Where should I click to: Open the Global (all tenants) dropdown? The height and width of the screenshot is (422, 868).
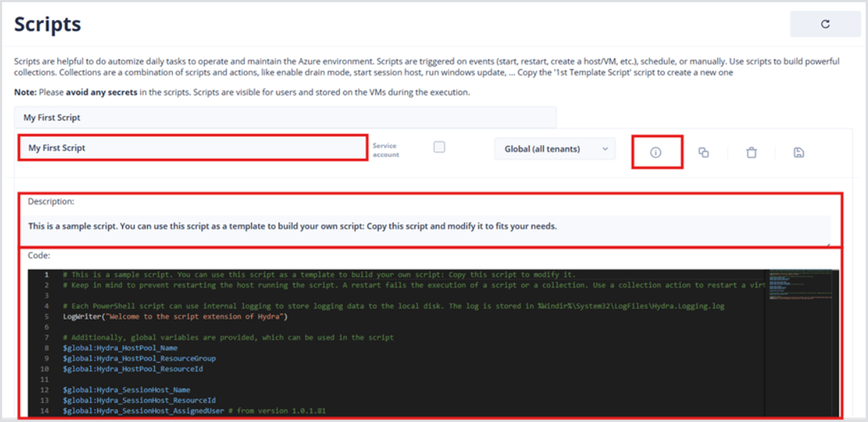(x=554, y=149)
